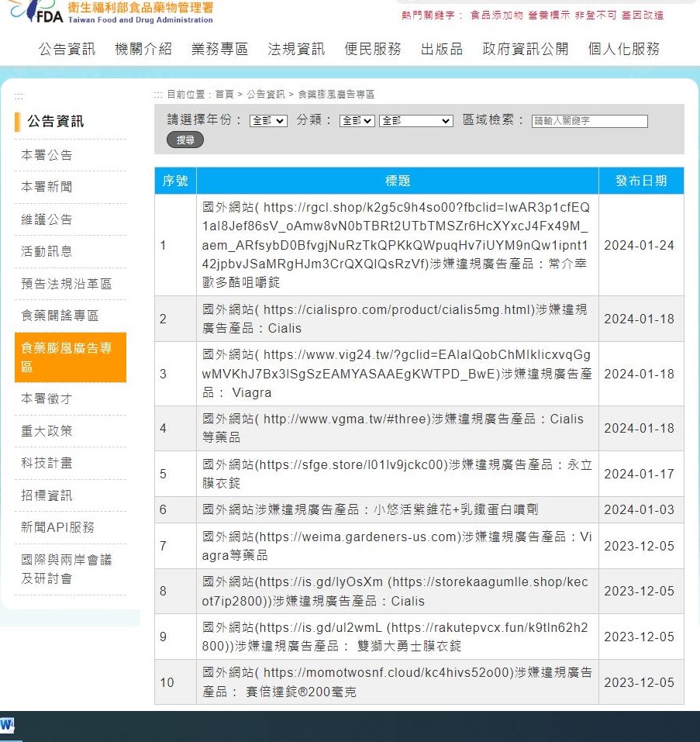Select the highlighted 食藥膨風廣告專區 sidebar item
Image resolution: width=700 pixels, height=742 pixels.
pyautogui.click(x=71, y=357)
